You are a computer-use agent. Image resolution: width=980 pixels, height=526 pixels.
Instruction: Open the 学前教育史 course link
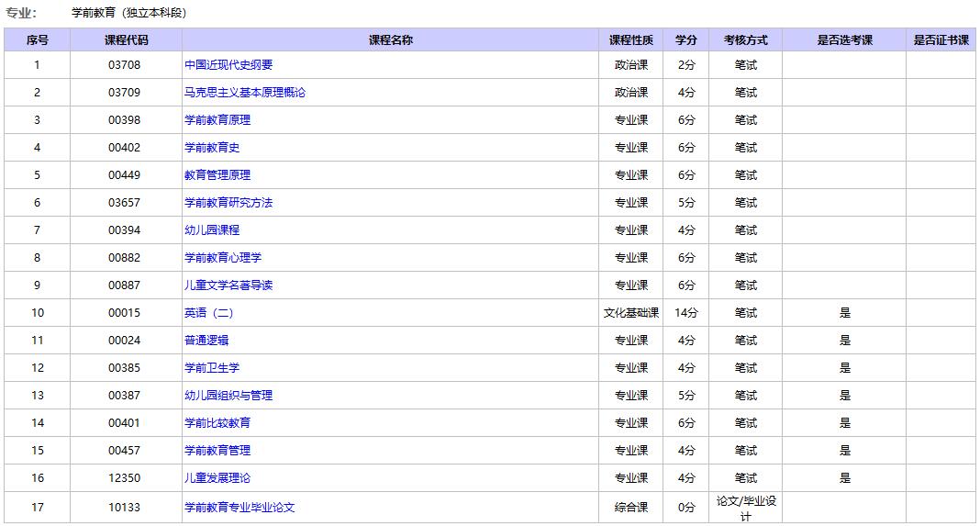coord(212,148)
